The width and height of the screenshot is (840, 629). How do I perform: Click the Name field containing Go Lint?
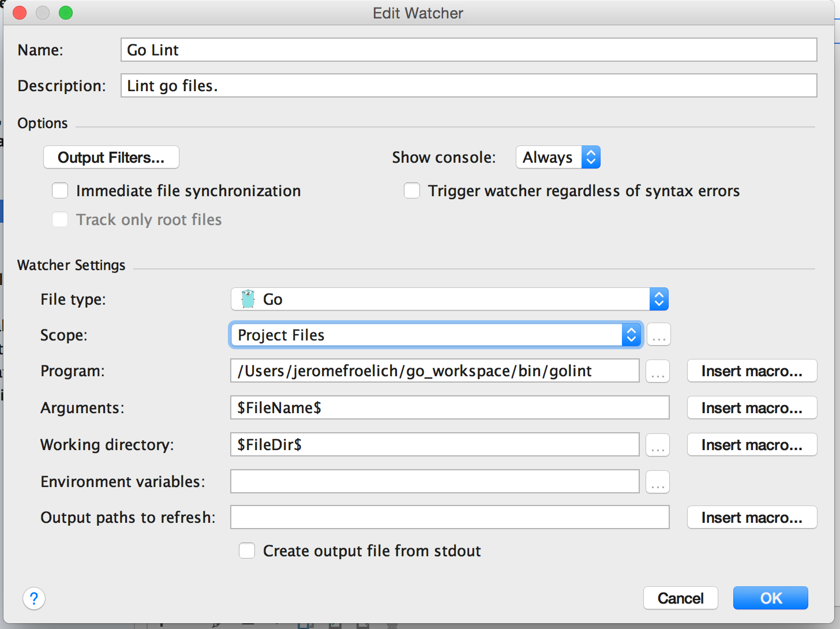pyautogui.click(x=468, y=50)
